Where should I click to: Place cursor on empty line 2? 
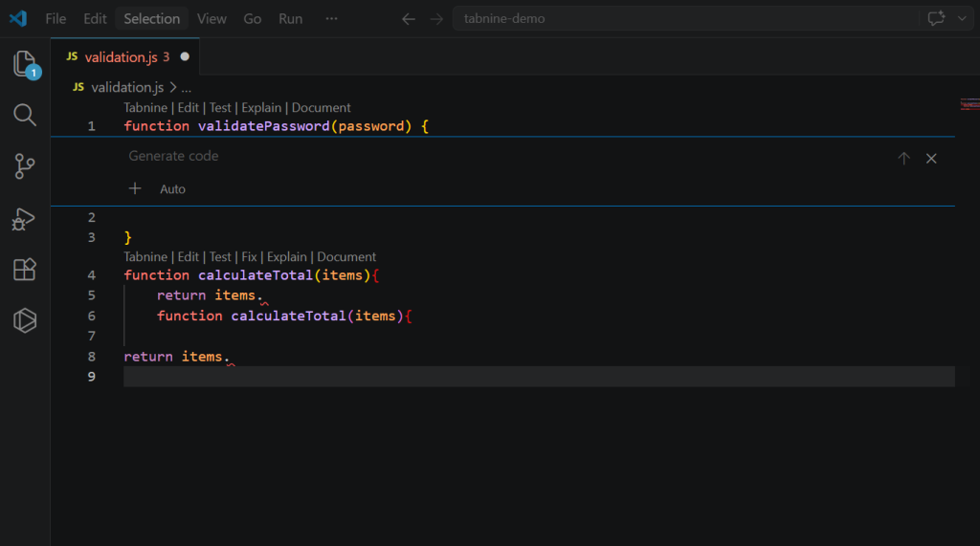click(539, 217)
